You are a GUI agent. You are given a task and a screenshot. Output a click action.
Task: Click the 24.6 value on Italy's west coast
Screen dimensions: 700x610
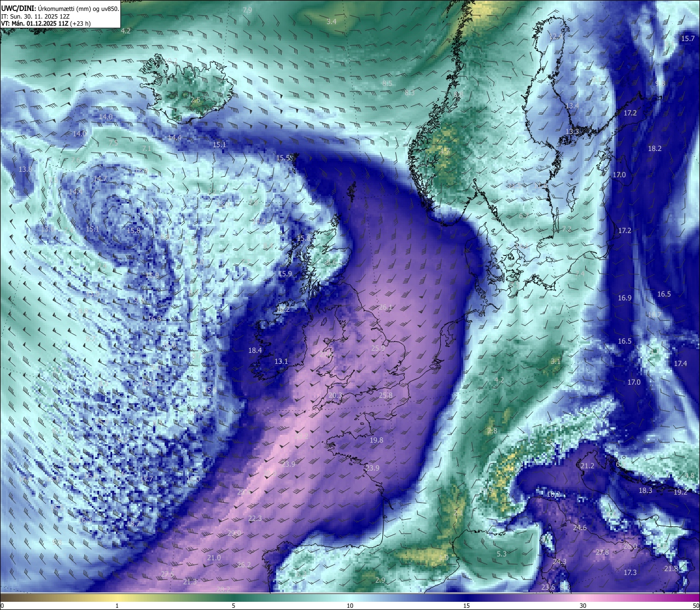[x=580, y=527]
